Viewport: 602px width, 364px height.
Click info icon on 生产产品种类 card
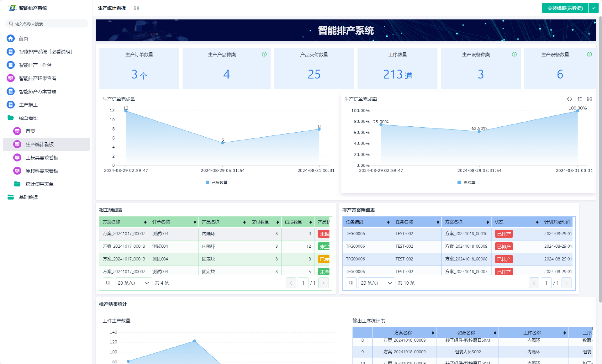[x=264, y=54]
